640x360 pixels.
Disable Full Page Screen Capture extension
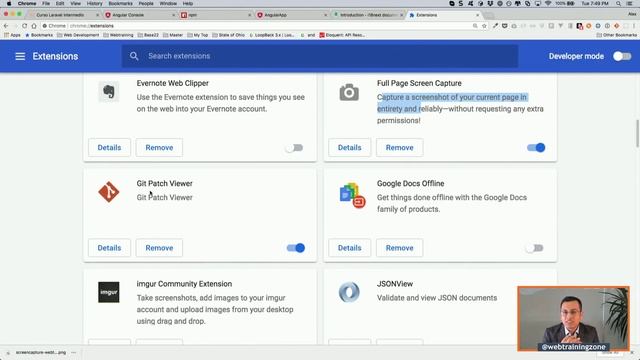click(x=536, y=148)
